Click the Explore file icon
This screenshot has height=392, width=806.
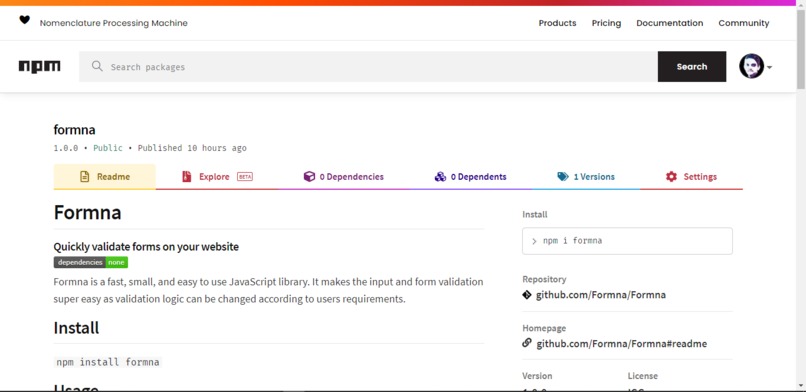[187, 177]
